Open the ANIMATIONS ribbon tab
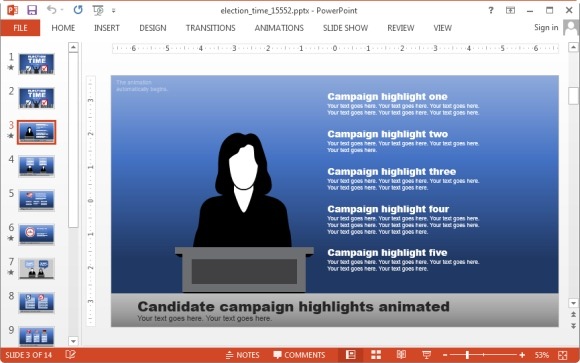580x363 pixels. [279, 28]
